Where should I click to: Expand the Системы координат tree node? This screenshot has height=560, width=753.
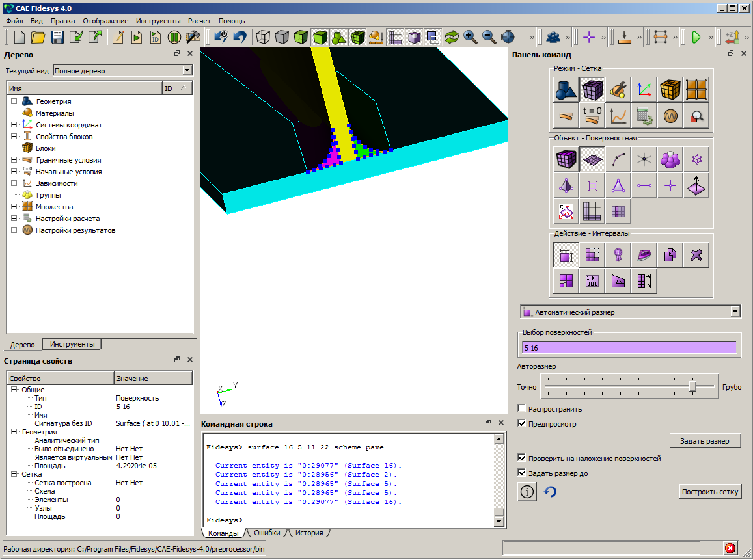pyautogui.click(x=14, y=125)
